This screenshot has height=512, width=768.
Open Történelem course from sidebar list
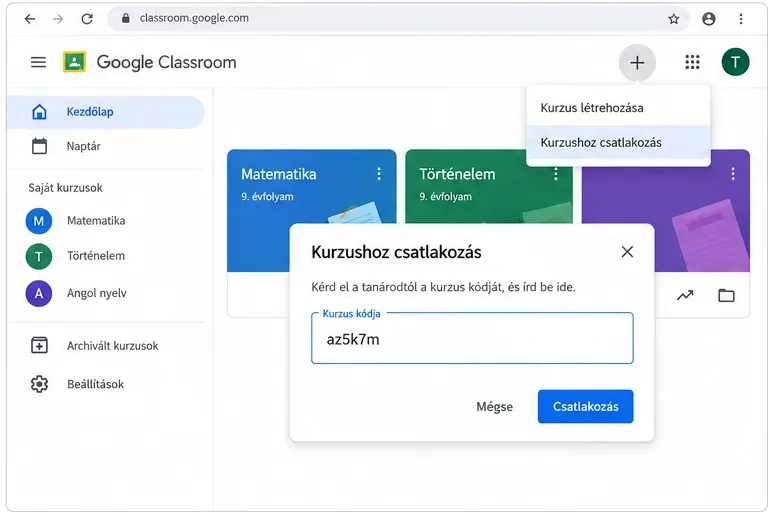pyautogui.click(x=96, y=256)
